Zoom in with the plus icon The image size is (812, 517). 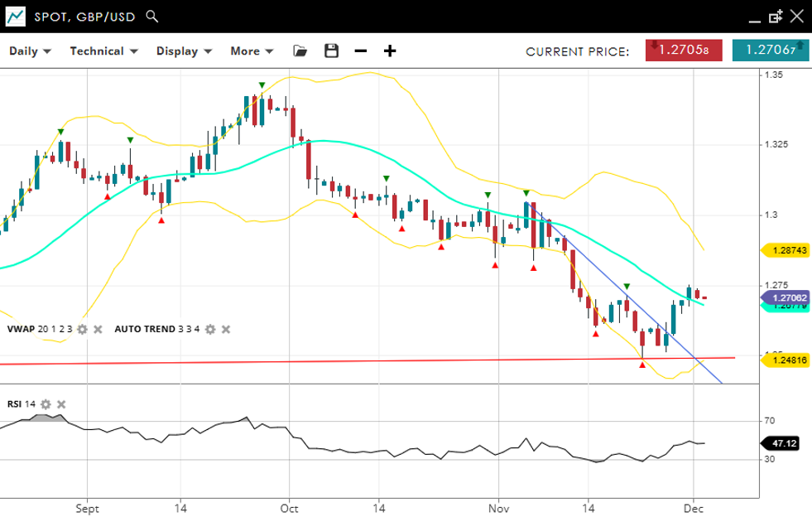pyautogui.click(x=390, y=51)
